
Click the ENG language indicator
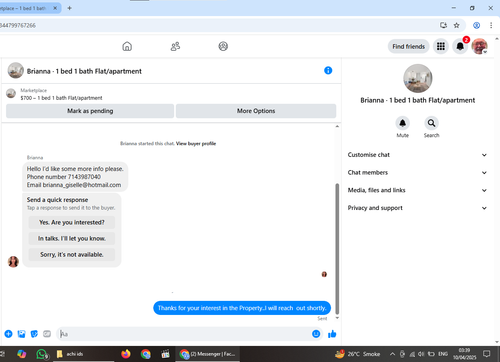(x=443, y=354)
